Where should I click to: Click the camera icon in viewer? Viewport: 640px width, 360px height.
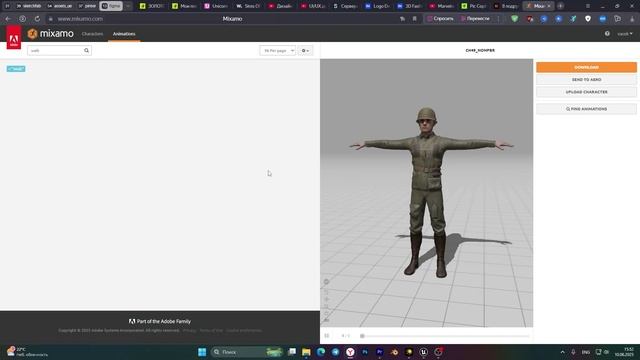click(x=327, y=320)
